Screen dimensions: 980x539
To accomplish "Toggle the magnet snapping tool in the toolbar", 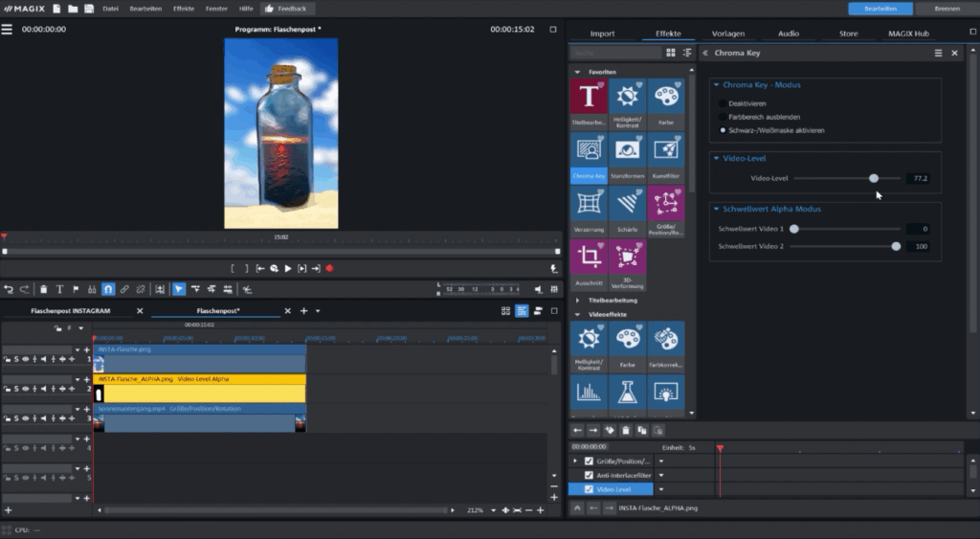I will point(108,288).
